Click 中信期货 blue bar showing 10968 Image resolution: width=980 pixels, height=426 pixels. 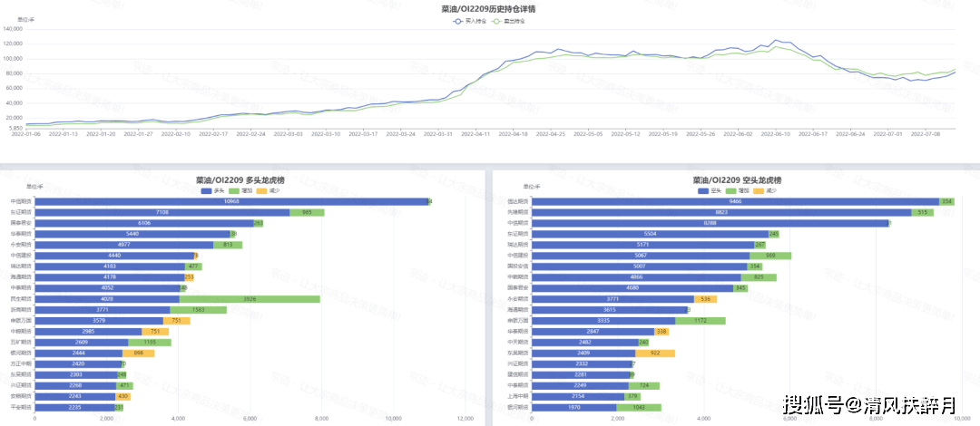click(230, 201)
